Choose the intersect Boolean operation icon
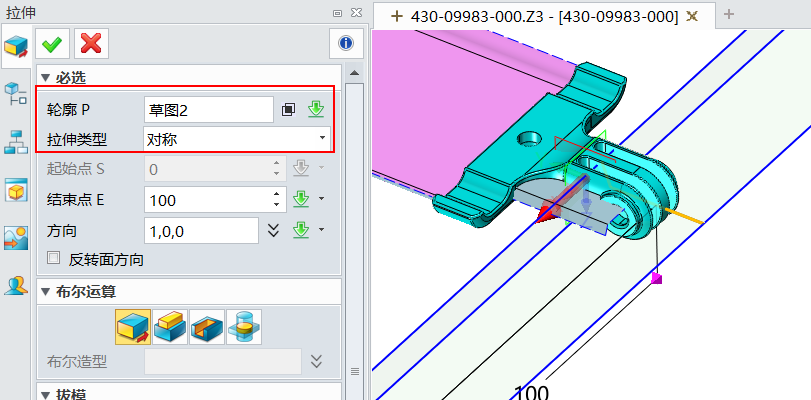 [x=244, y=326]
